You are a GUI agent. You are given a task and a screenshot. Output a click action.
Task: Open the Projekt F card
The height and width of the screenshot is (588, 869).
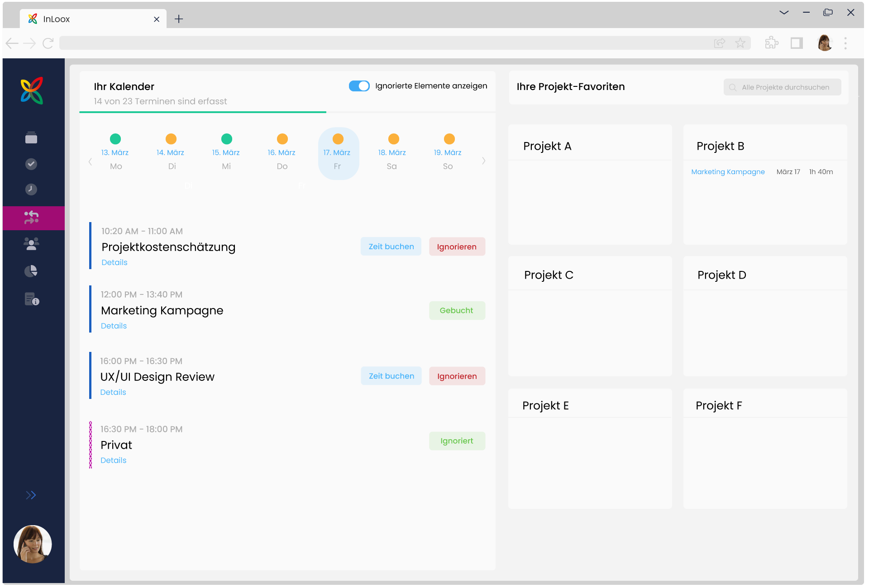(x=765, y=449)
